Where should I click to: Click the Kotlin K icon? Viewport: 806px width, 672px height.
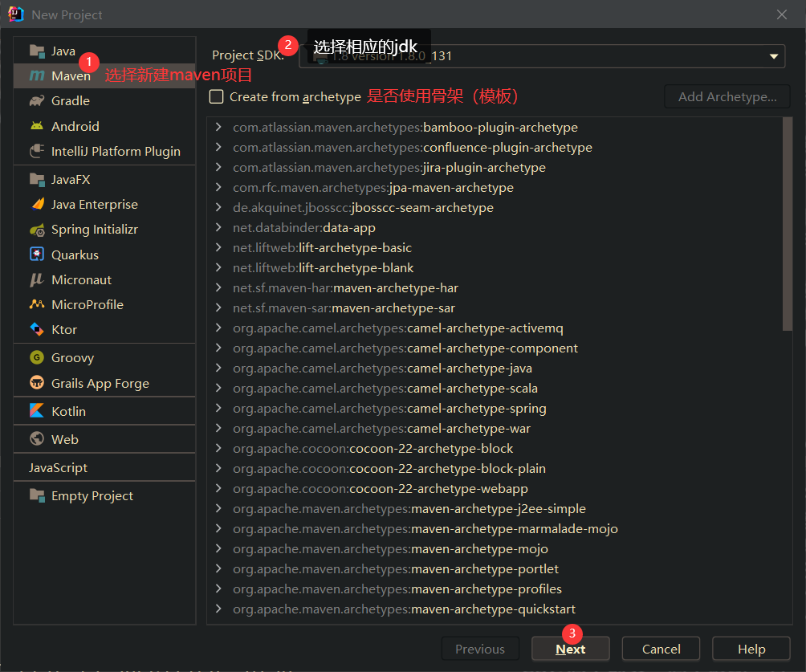coord(37,411)
